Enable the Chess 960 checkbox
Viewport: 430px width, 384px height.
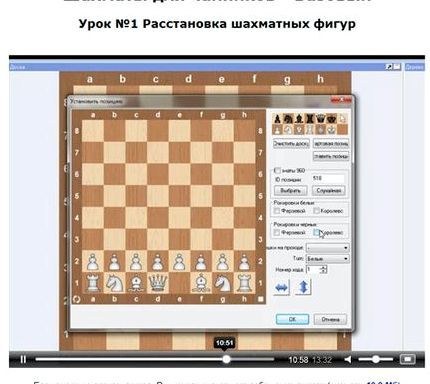click(277, 170)
